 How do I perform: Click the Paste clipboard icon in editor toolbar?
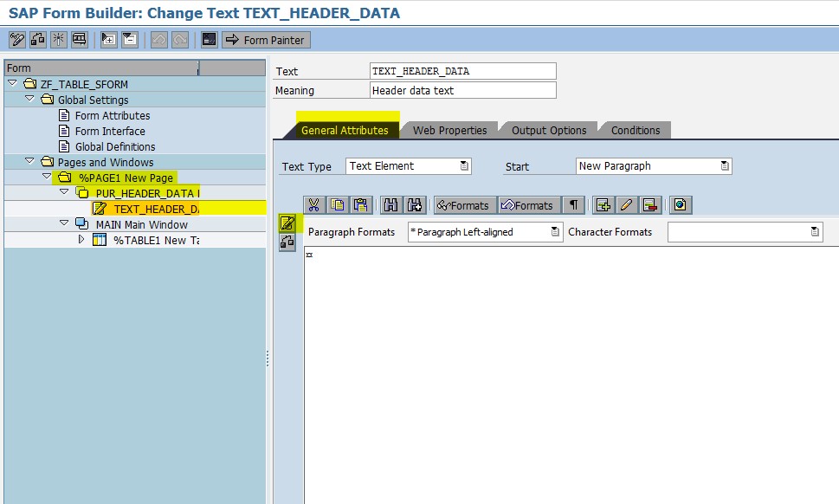pos(361,205)
